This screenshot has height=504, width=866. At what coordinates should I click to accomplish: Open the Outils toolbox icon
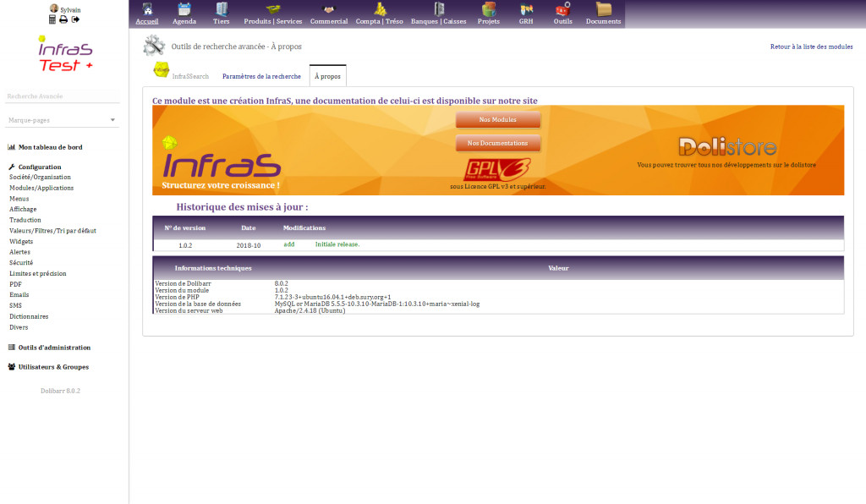point(562,8)
